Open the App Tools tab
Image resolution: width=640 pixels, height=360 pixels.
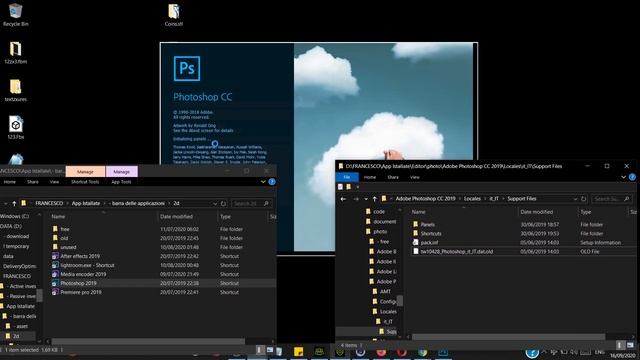(x=121, y=182)
